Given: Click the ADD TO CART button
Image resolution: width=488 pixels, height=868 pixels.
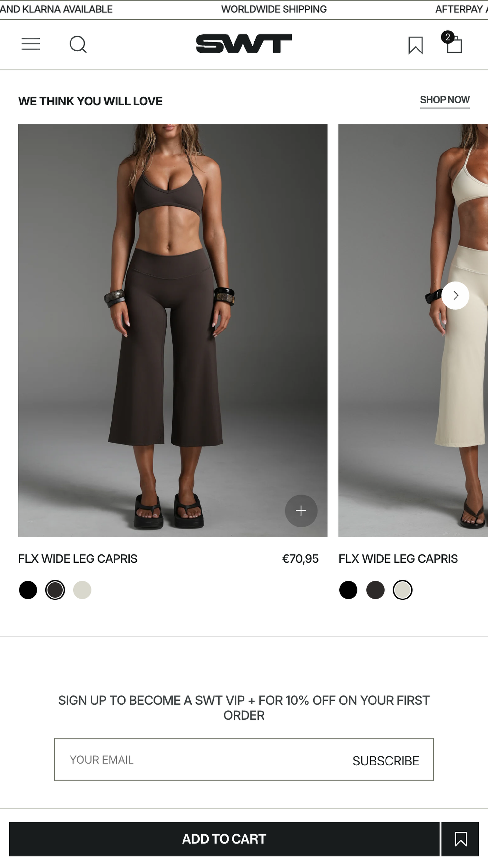Looking at the screenshot, I should pos(224,839).
